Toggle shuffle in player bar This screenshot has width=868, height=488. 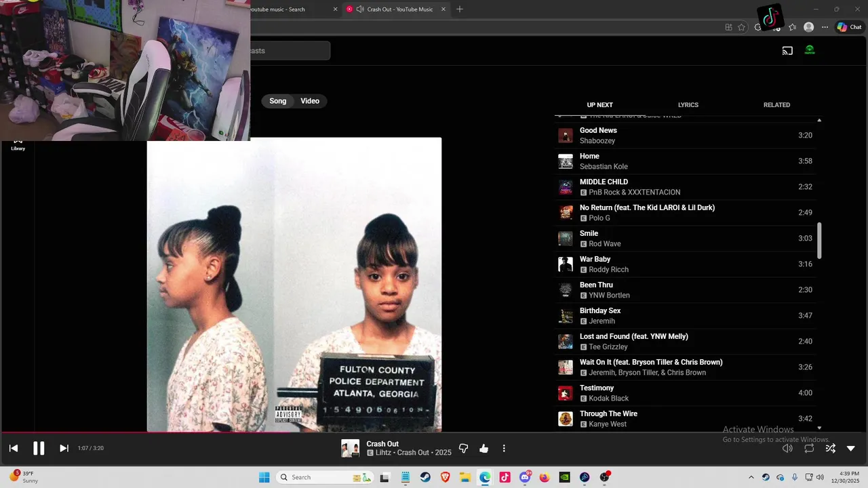830,448
